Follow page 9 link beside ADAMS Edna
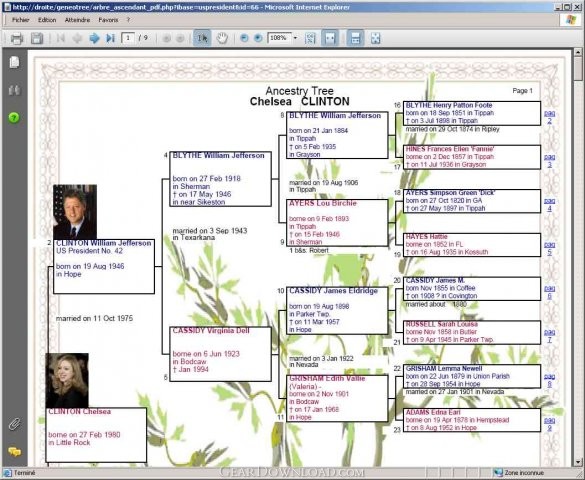 (x=550, y=424)
